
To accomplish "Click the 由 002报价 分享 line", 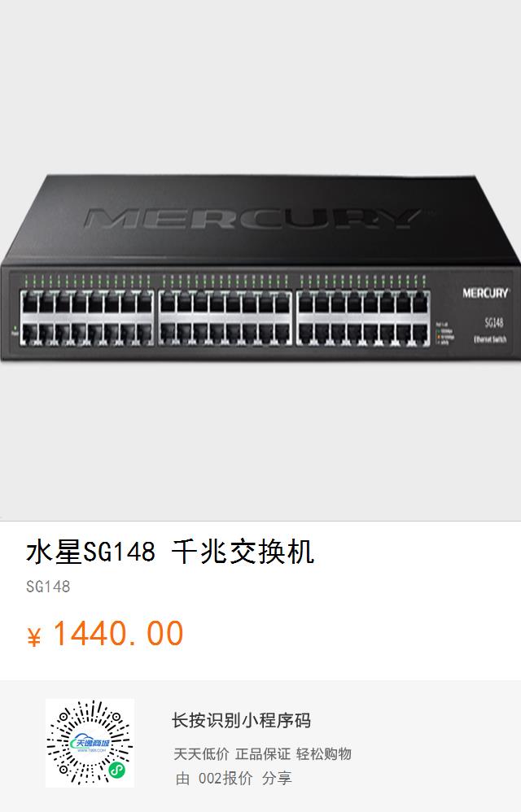I will tap(234, 779).
